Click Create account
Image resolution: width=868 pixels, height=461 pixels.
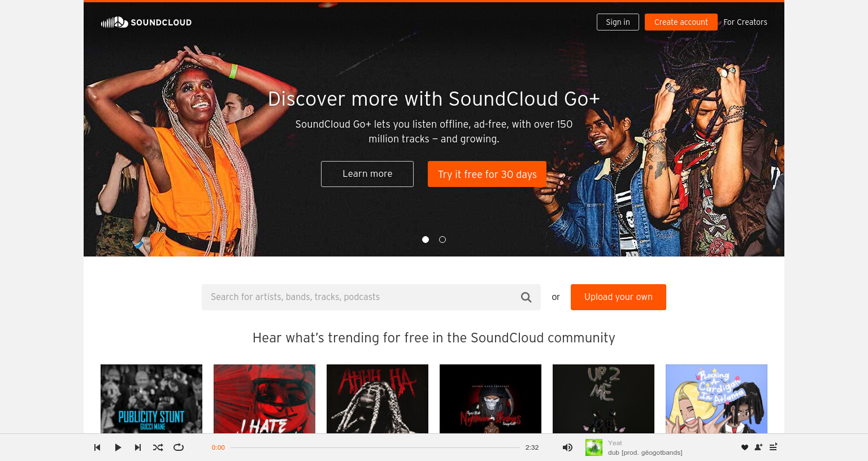(x=681, y=22)
